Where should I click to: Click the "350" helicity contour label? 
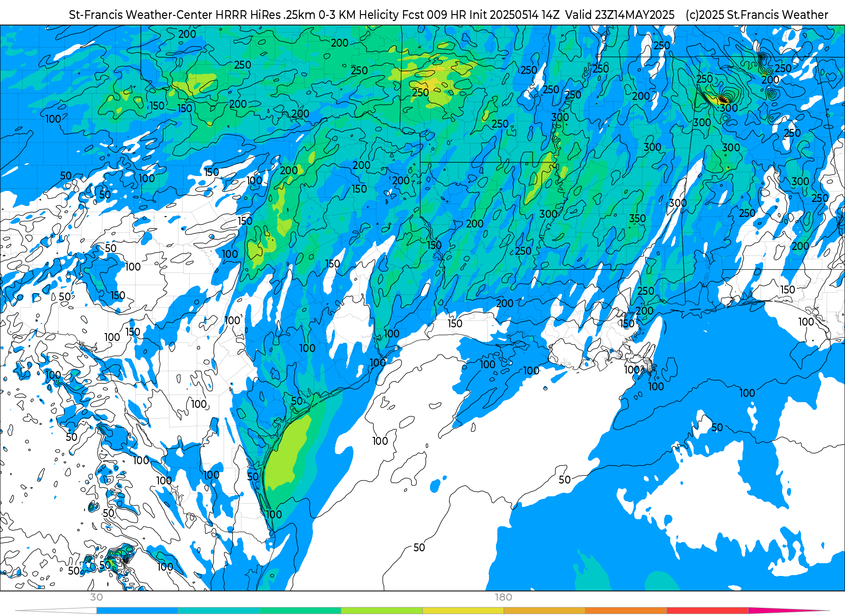click(637, 218)
